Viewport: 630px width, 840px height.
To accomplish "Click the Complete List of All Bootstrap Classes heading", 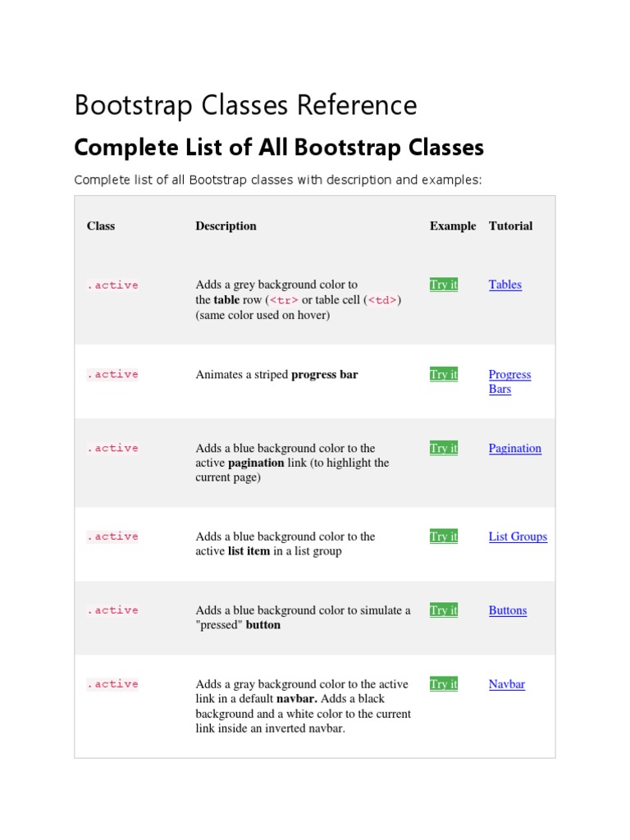I will (279, 148).
